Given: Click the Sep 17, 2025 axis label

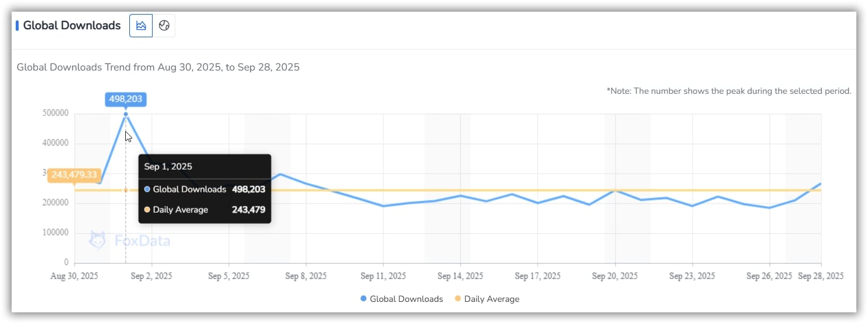Looking at the screenshot, I should tap(538, 276).
